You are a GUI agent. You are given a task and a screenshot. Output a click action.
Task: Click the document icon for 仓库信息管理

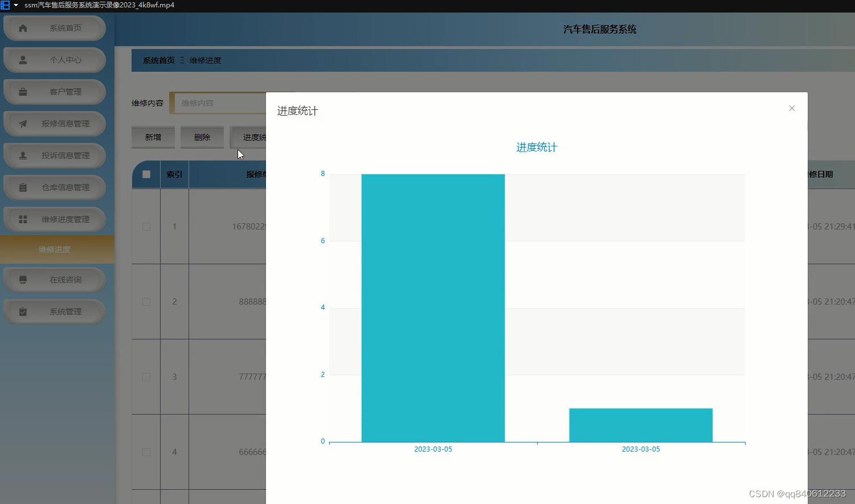tap(23, 187)
